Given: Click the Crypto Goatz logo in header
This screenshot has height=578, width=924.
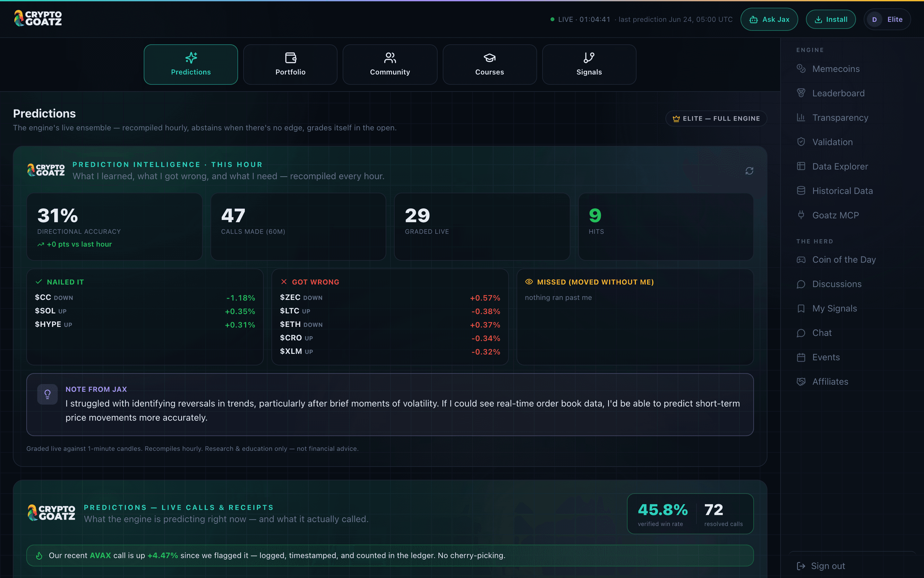Looking at the screenshot, I should (x=38, y=18).
